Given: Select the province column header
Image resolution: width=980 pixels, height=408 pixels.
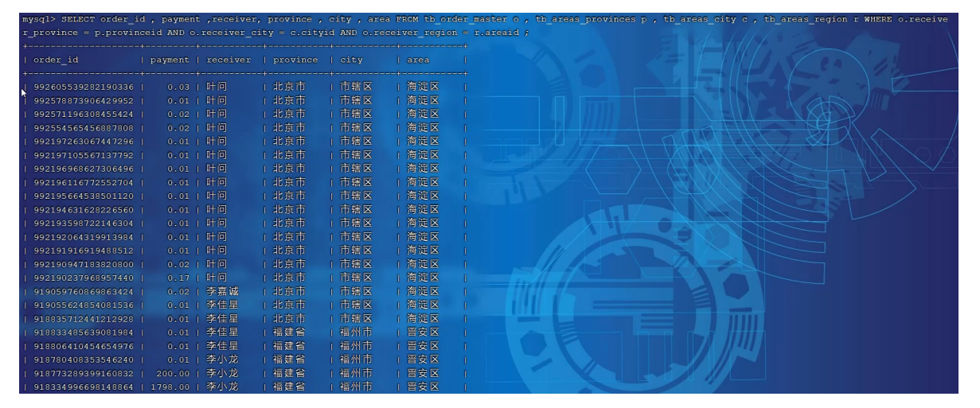Looking at the screenshot, I should [295, 60].
